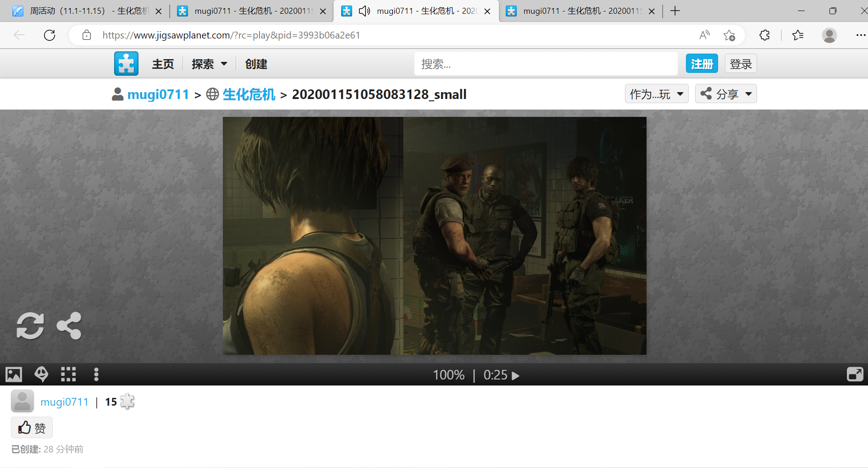Click the 已创建: 28 分钟前 text

(x=47, y=449)
